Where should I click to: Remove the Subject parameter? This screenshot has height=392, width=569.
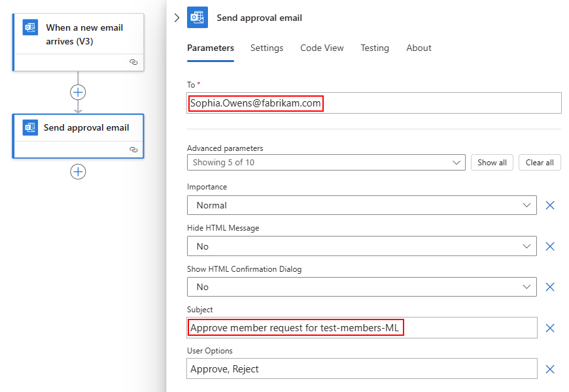550,328
